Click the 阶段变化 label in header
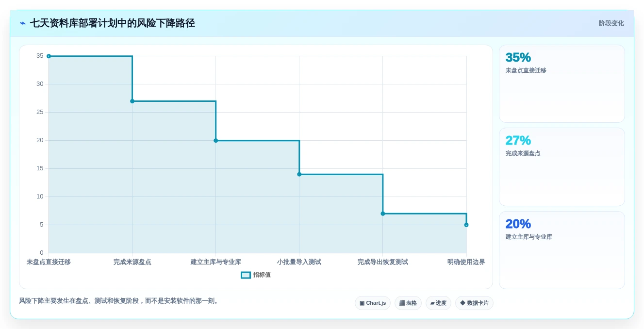This screenshot has height=329, width=644. (x=611, y=23)
